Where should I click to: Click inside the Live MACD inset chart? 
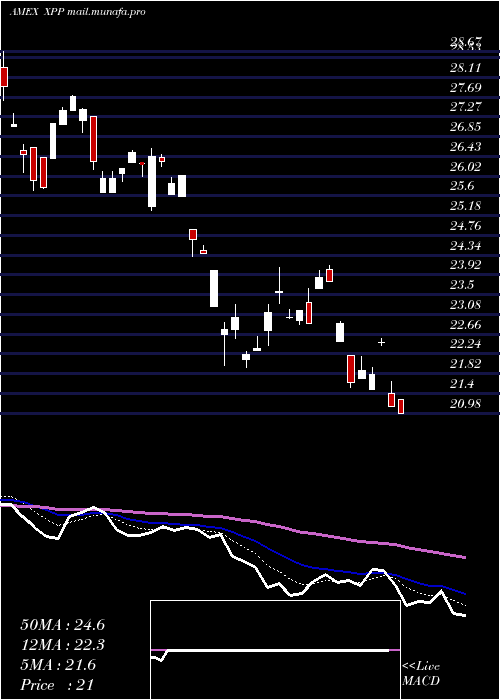[275, 650]
